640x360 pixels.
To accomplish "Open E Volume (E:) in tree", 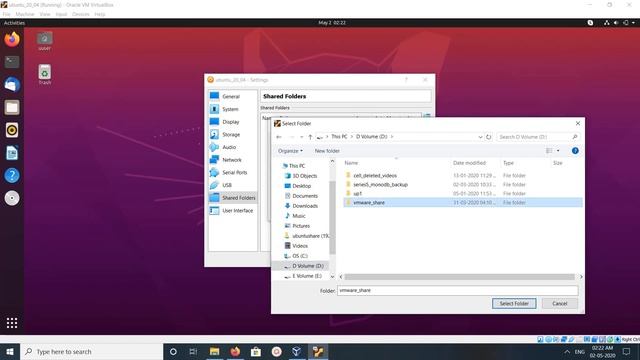I will pyautogui.click(x=306, y=276).
